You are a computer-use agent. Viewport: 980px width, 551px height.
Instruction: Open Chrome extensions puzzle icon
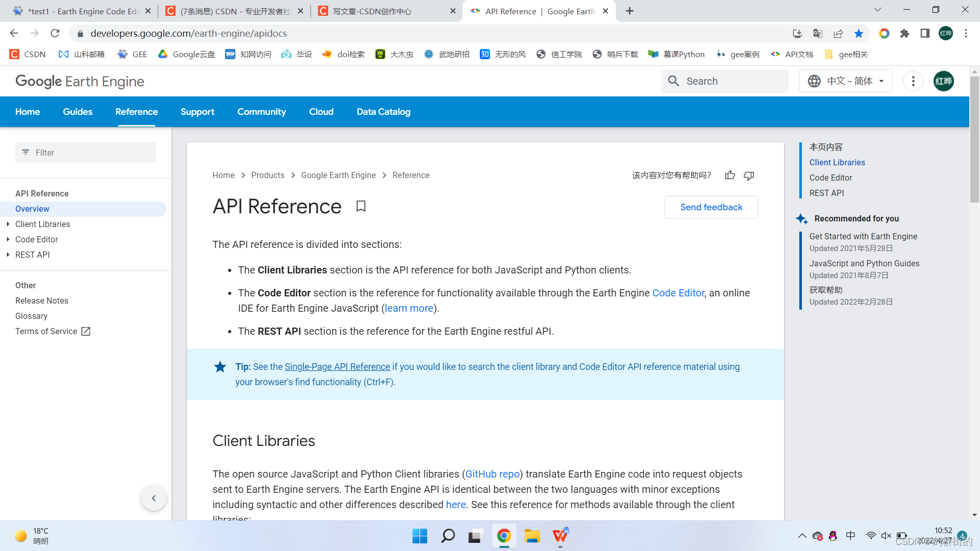point(904,34)
